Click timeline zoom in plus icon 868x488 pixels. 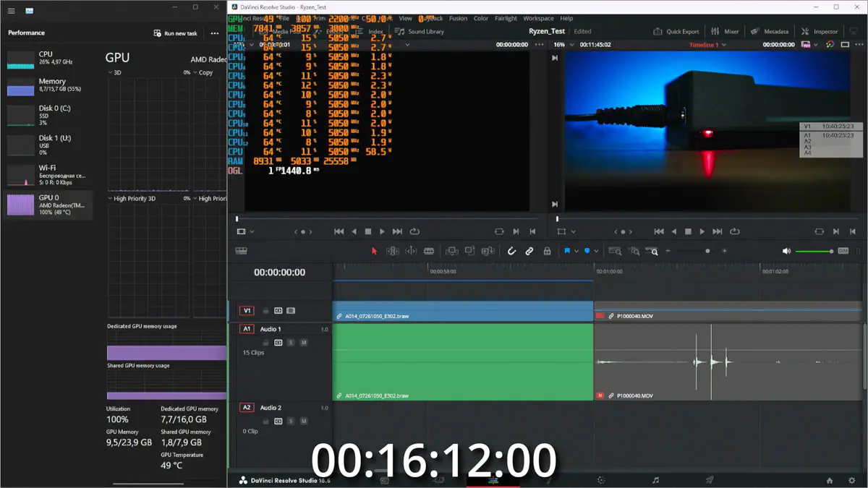tap(724, 251)
